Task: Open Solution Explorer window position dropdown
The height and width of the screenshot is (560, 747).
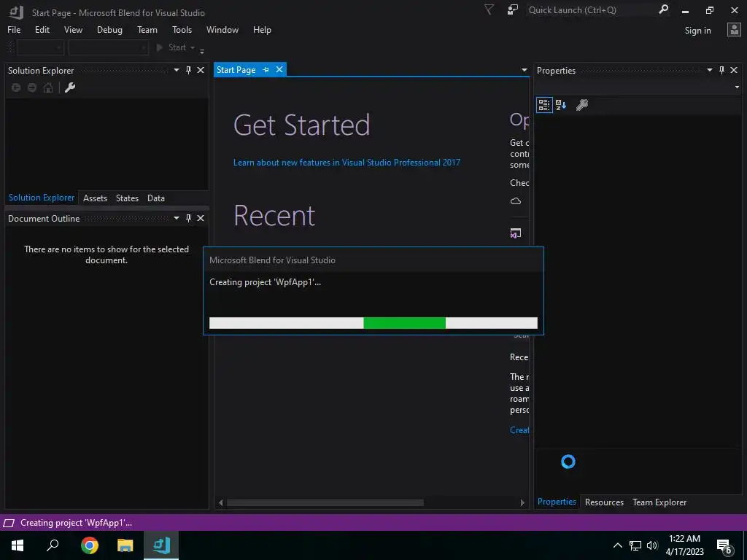Action: point(177,70)
